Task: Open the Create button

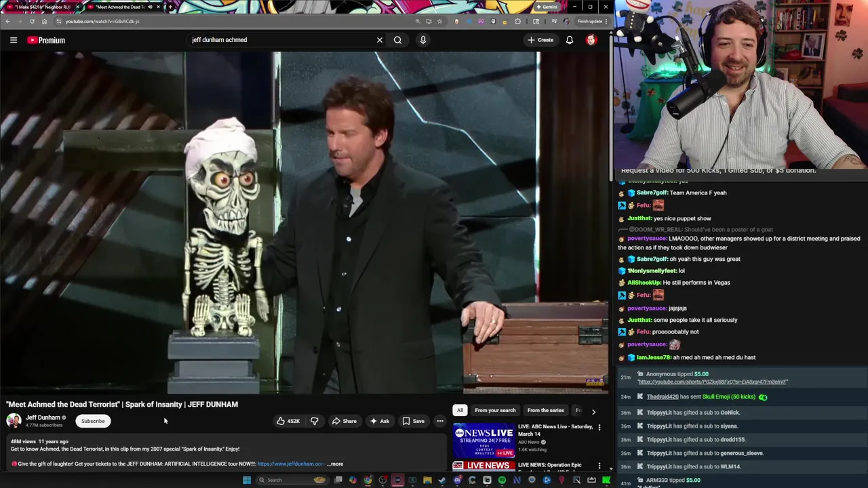Action: [x=540, y=40]
